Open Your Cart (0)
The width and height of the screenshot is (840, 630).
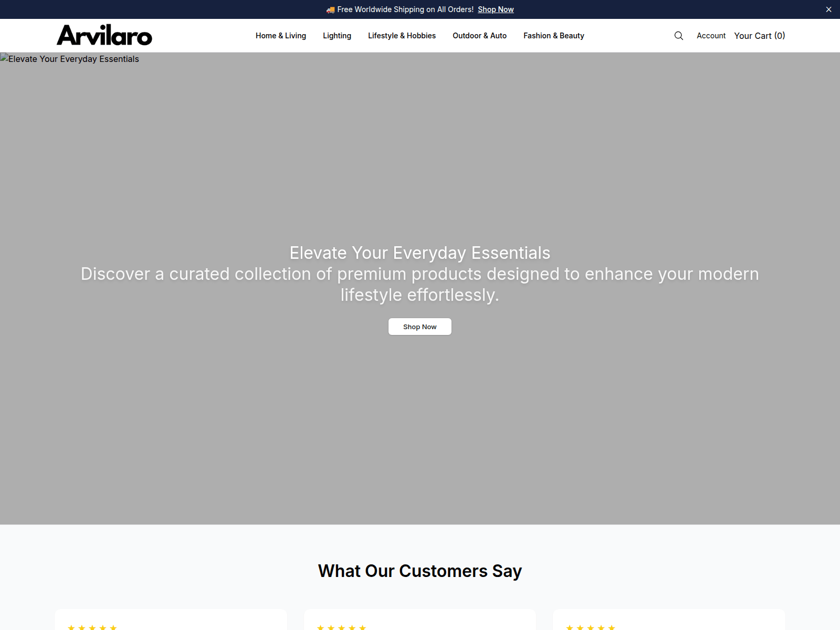(760, 36)
